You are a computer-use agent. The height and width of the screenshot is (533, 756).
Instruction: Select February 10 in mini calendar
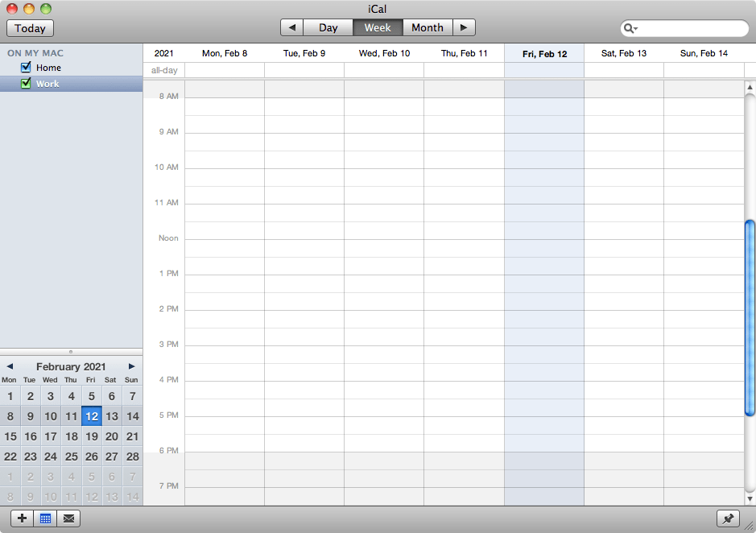[x=51, y=416]
